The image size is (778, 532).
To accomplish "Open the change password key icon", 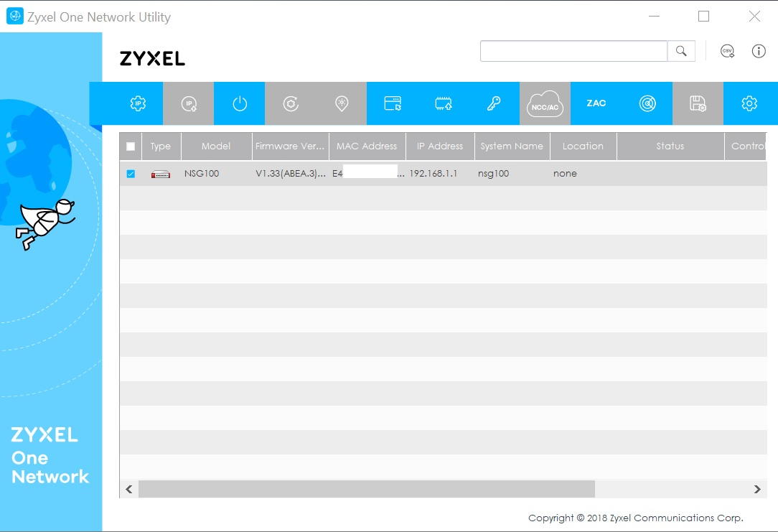I will tap(494, 103).
